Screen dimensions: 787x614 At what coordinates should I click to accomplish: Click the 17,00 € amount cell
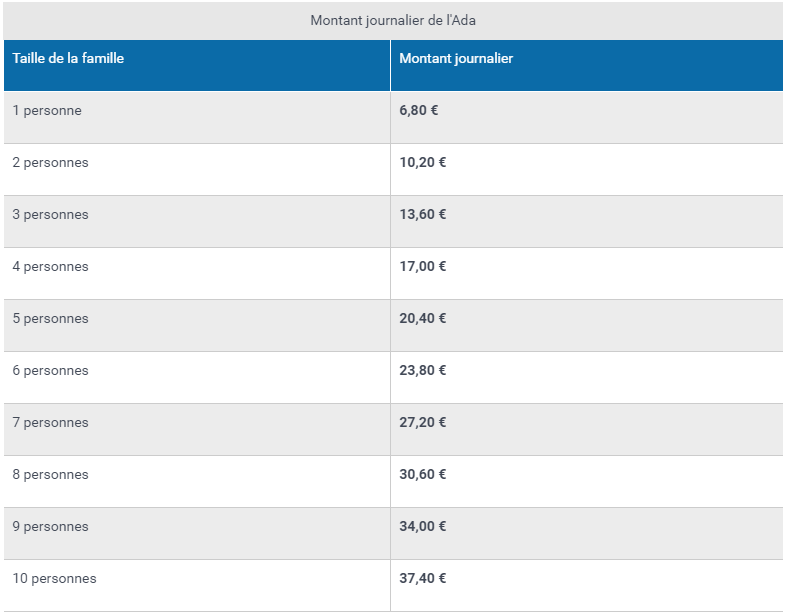[x=423, y=266]
